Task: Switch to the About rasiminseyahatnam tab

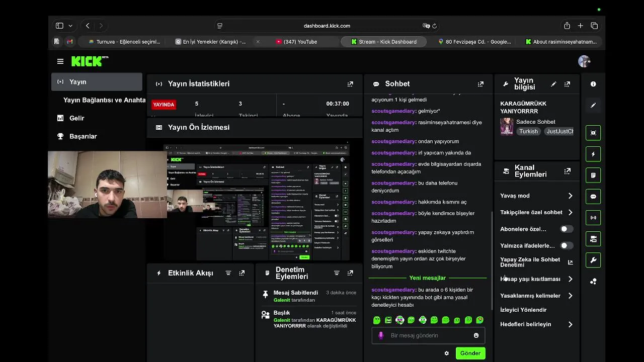Action: (x=561, y=42)
